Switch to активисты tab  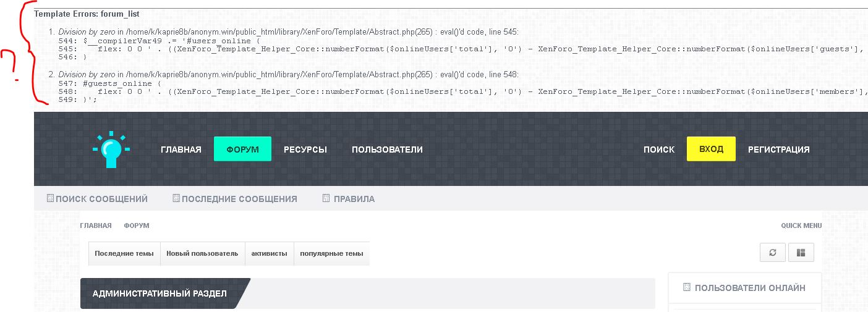269,253
